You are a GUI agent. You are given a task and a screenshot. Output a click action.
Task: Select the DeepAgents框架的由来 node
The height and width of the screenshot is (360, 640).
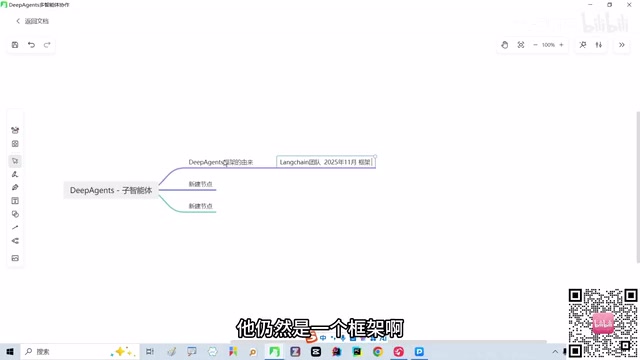[x=221, y=162]
